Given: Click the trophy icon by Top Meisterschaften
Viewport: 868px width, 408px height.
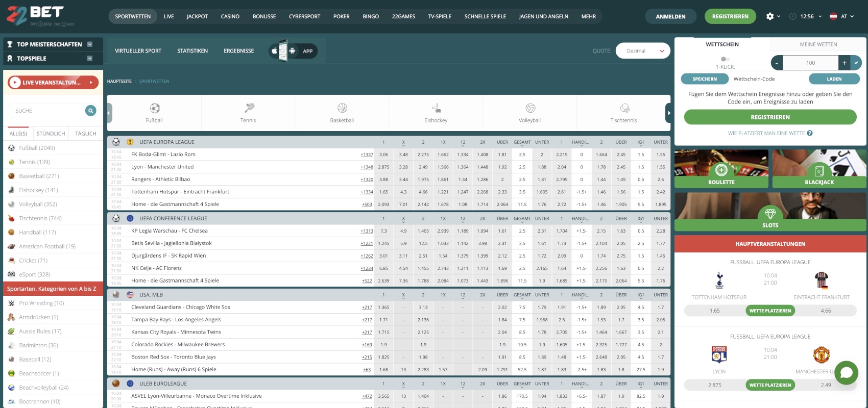Looking at the screenshot, I should (x=10, y=44).
